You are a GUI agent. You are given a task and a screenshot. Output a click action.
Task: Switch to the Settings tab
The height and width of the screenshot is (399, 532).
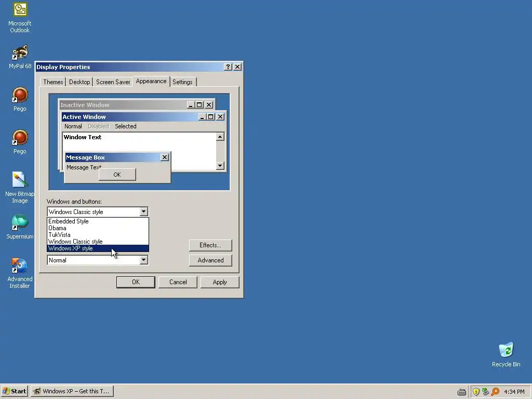click(x=182, y=82)
